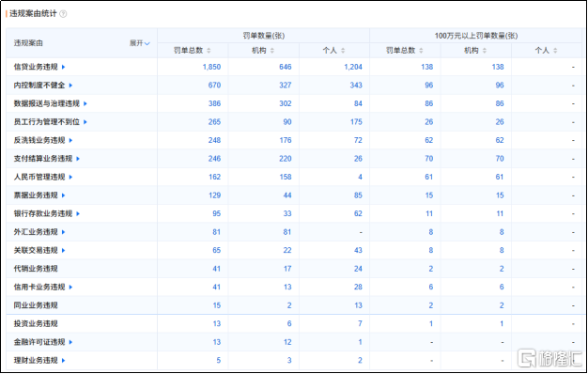Expand the 支付结算业务违规 row
This screenshot has height=374, width=588.
click(78, 159)
